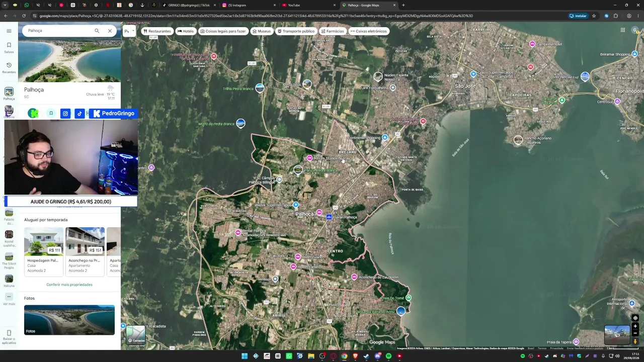
Task: Click Rancho Açoriano Coqueiros marker
Action: (x=518, y=140)
